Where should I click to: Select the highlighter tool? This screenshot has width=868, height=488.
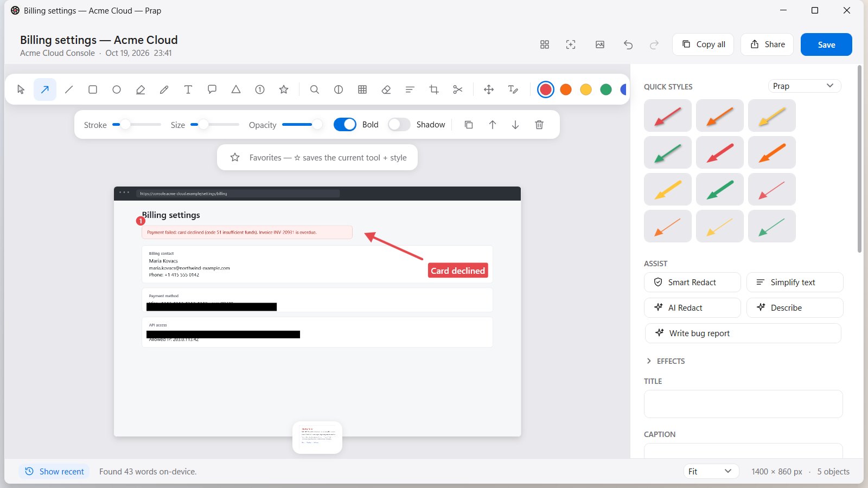(x=141, y=89)
